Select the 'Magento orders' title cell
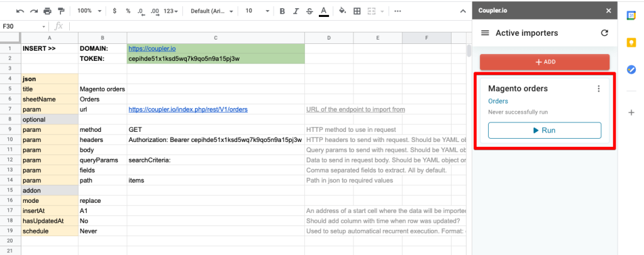 pyautogui.click(x=103, y=89)
